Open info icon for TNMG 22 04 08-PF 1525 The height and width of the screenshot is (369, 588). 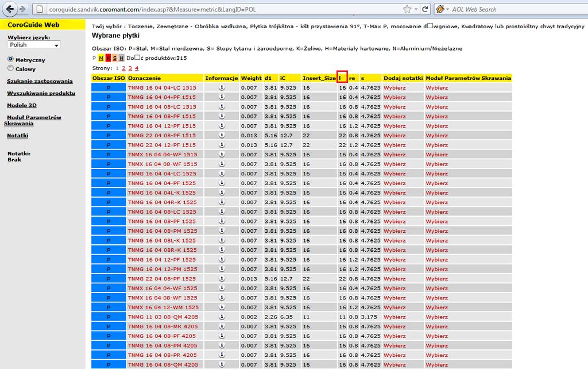[222, 278]
